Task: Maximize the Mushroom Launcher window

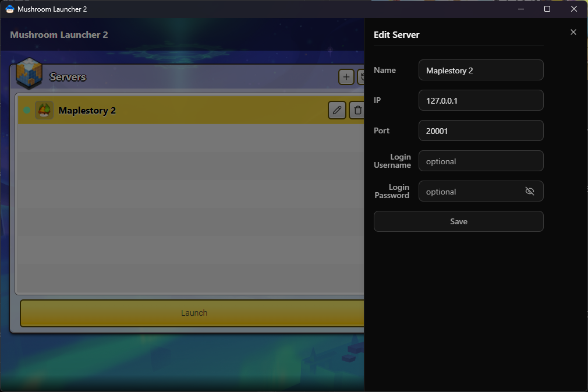Action: click(547, 9)
